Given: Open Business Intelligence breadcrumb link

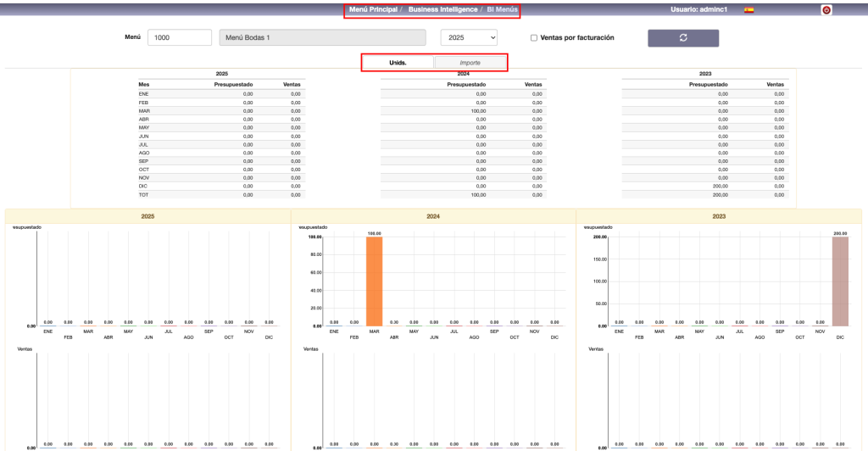Looking at the screenshot, I should tap(442, 9).
